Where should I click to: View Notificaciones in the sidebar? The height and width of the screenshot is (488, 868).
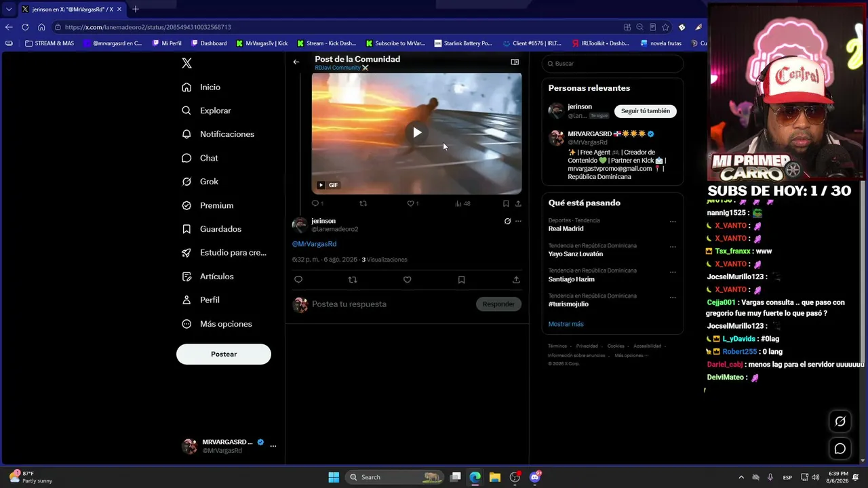(x=218, y=134)
